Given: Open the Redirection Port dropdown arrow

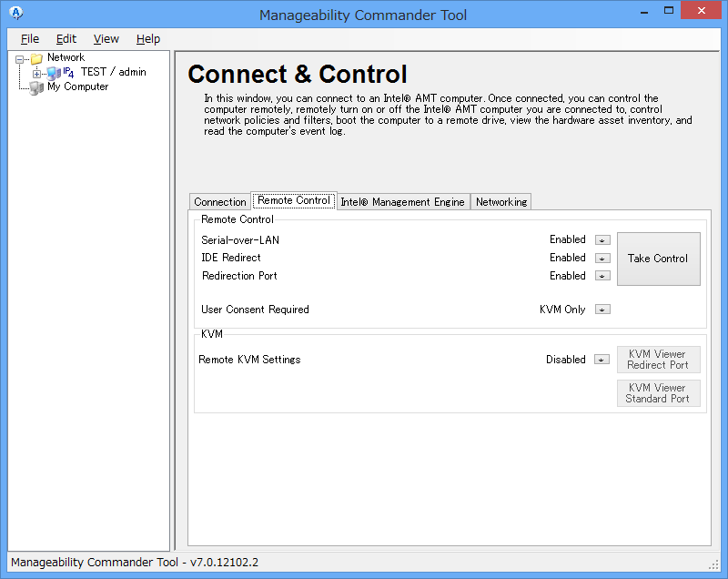Looking at the screenshot, I should click(x=602, y=276).
